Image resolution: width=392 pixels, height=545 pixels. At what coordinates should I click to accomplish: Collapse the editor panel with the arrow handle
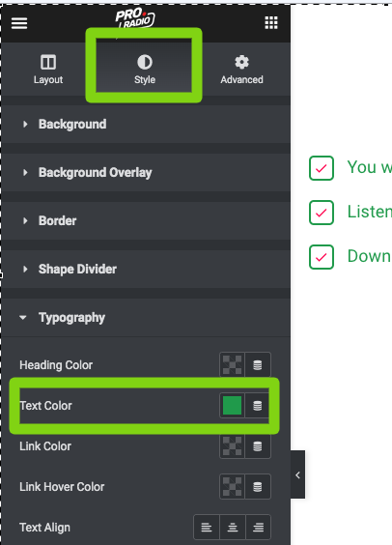click(297, 474)
